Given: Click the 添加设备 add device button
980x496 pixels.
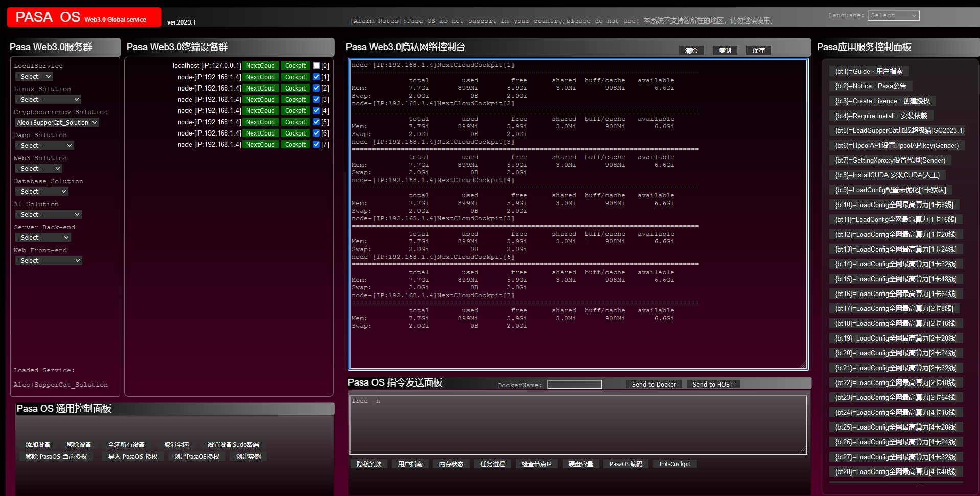Looking at the screenshot, I should 38,444.
